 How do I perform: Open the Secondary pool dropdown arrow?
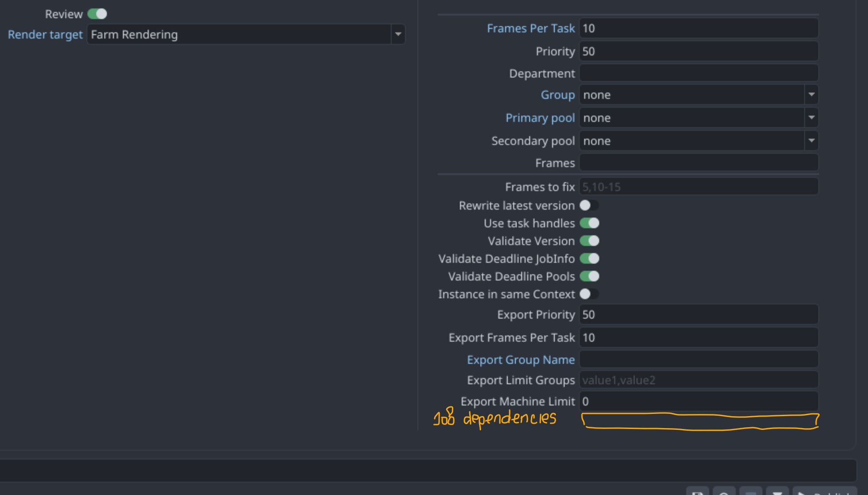pyautogui.click(x=811, y=141)
